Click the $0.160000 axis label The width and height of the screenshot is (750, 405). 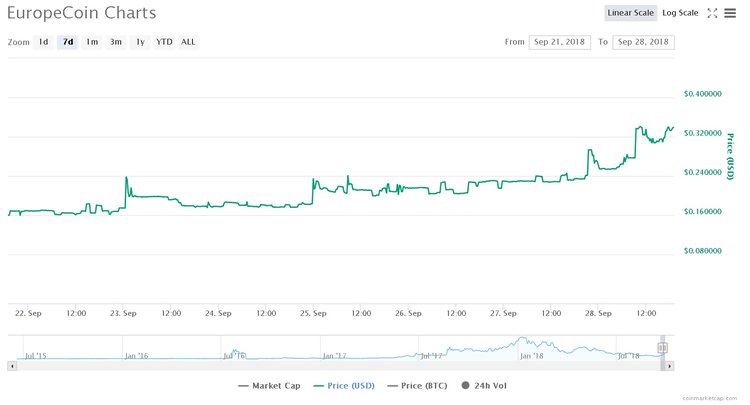[703, 211]
